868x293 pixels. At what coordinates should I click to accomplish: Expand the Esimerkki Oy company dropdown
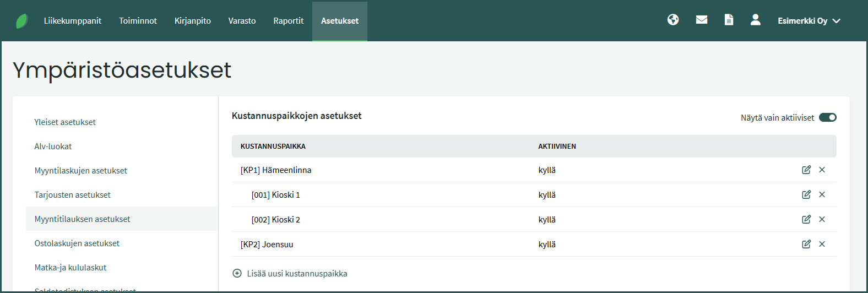click(x=809, y=21)
